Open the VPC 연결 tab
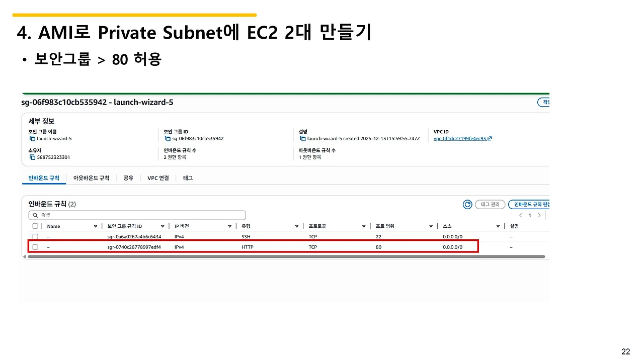This screenshot has width=644, height=362. [x=158, y=177]
